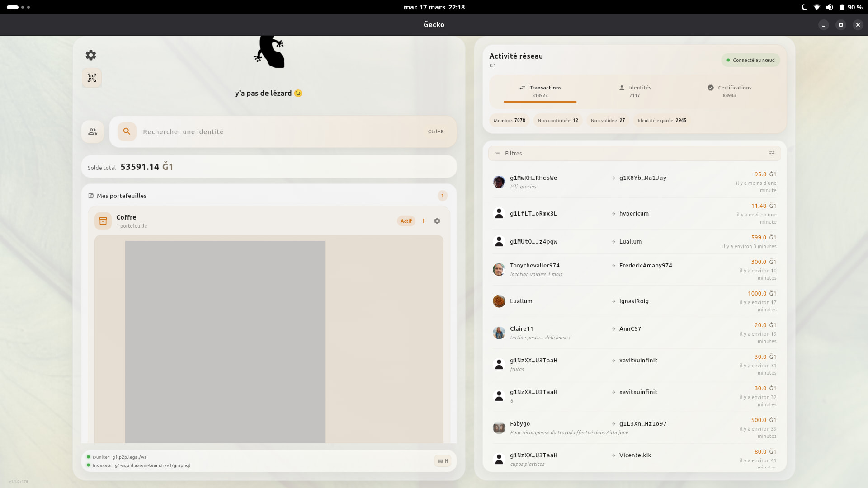Screen dimensions: 868x488
Task: Toggle the Actif badge on Coffre
Action: (x=406, y=221)
